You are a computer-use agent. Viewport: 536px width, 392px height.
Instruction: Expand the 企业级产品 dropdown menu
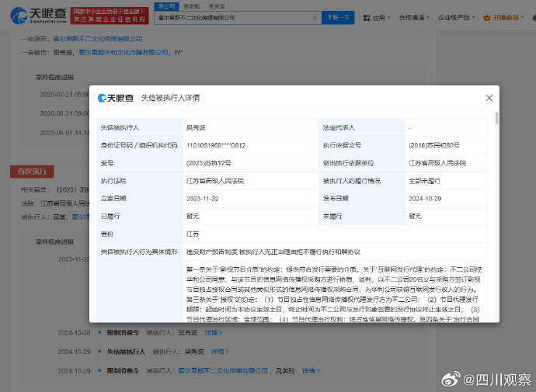pos(461,16)
